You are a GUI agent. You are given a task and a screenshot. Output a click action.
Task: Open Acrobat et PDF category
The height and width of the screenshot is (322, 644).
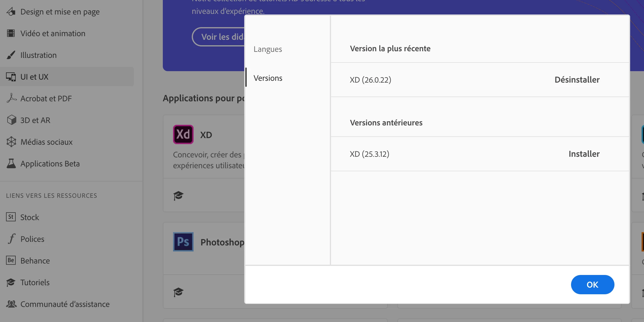point(67,98)
